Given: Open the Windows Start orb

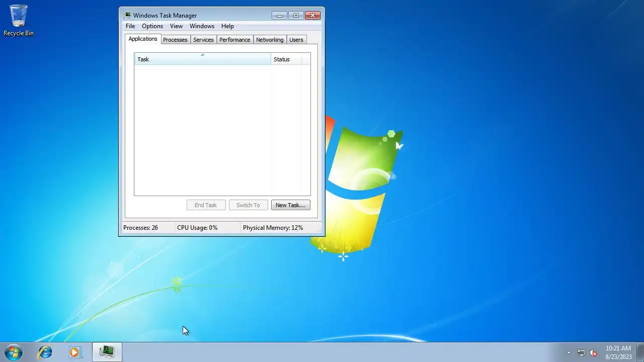Looking at the screenshot, I should (13, 352).
